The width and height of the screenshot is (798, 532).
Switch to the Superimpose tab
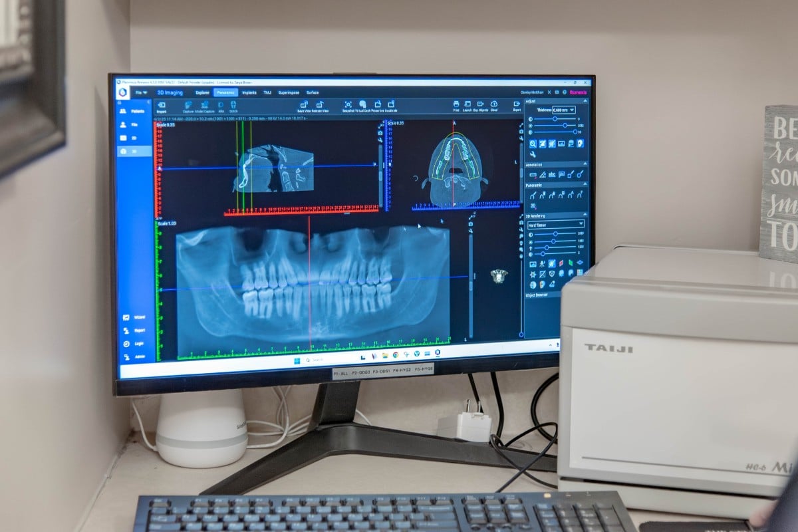pyautogui.click(x=289, y=92)
